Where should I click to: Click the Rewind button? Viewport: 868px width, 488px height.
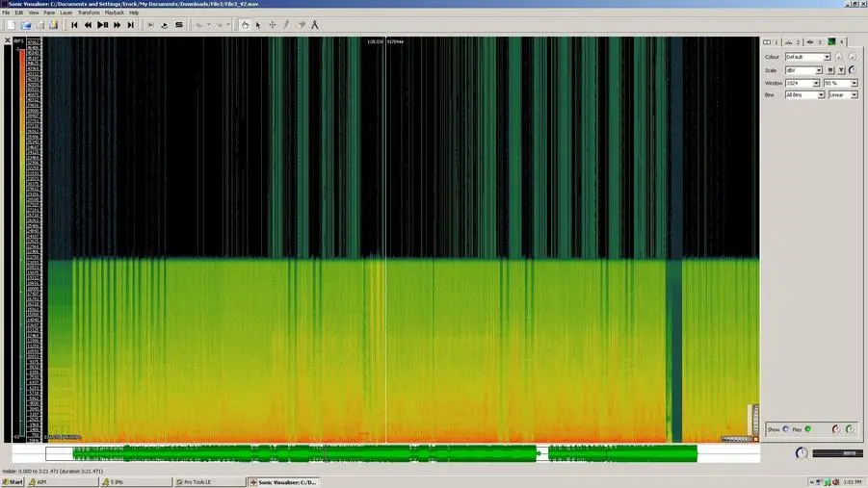tap(88, 25)
